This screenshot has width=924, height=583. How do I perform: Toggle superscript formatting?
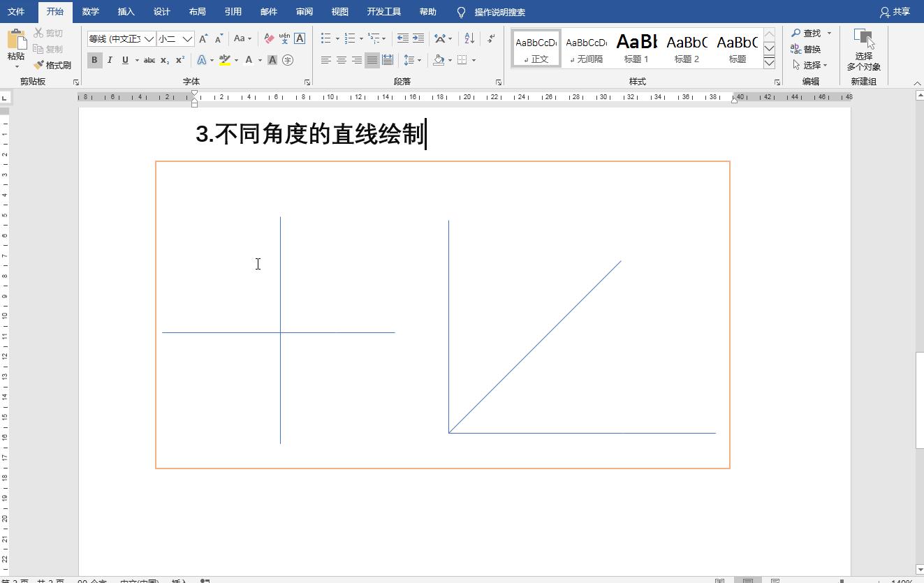click(x=181, y=60)
